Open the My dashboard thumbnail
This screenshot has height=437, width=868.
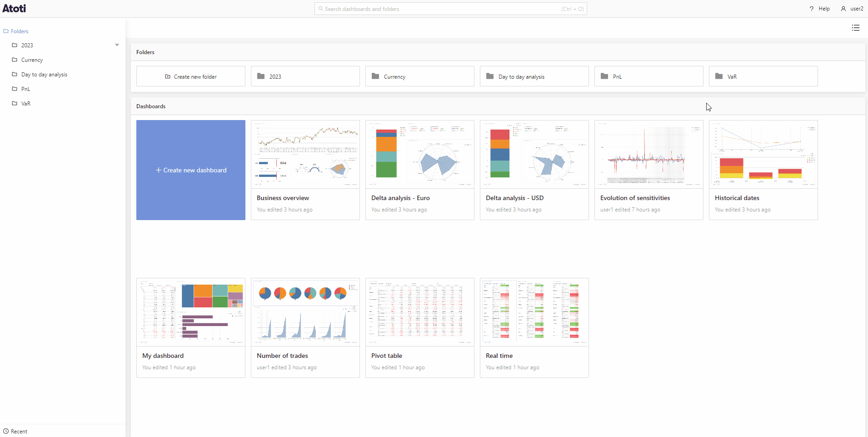pos(191,312)
